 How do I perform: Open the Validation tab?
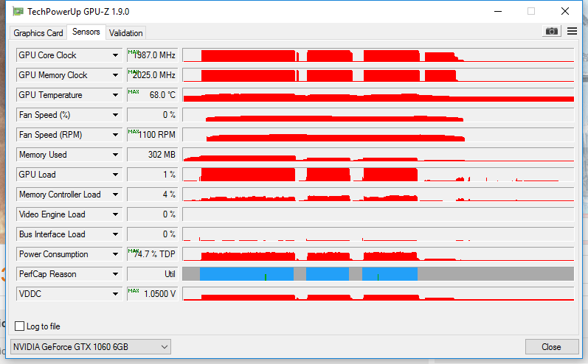[125, 33]
